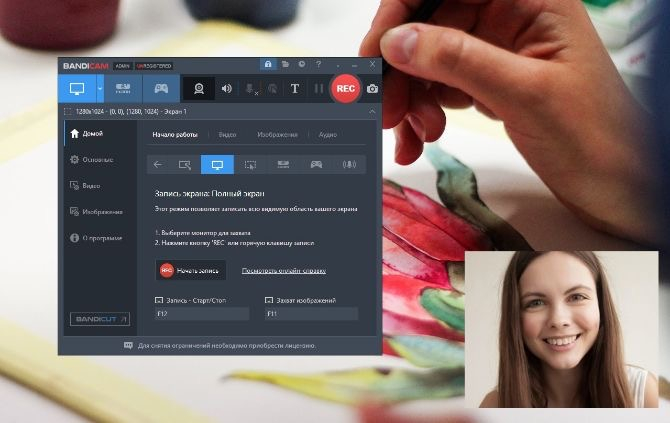Screen dimensions: 670x423
Task: Click the big red REC button
Action: 346,88
